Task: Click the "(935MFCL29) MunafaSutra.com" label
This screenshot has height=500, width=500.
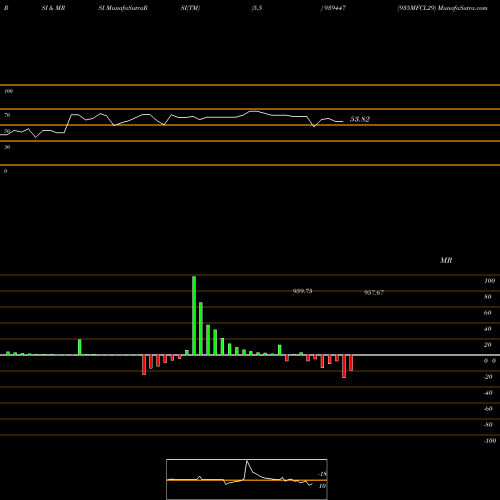Action: 442,8
